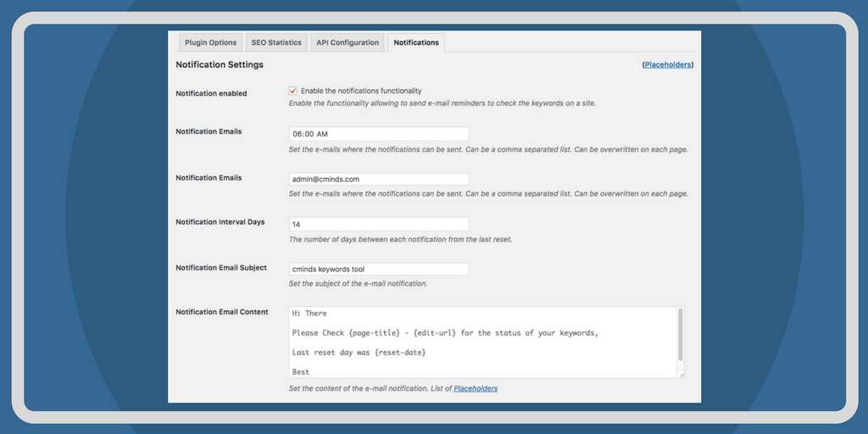Click the 'Notification enabled' row label
Viewport: 868px width, 434px height.
[x=211, y=93]
